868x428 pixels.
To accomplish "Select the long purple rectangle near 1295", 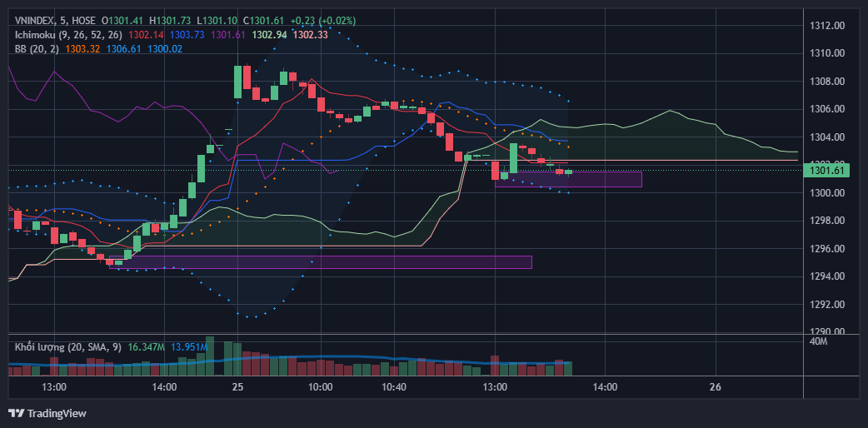I will pos(321,262).
